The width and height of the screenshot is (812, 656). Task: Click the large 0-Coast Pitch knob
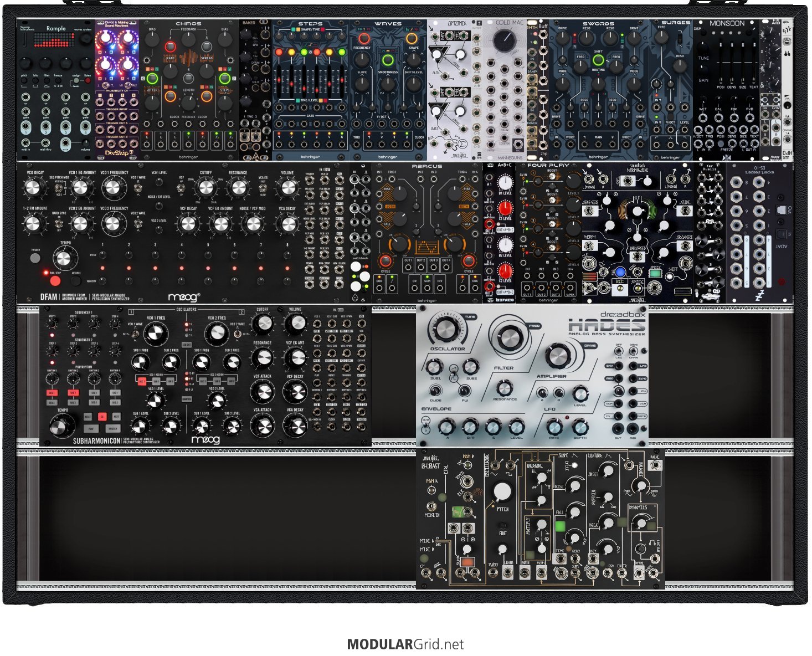(502, 492)
